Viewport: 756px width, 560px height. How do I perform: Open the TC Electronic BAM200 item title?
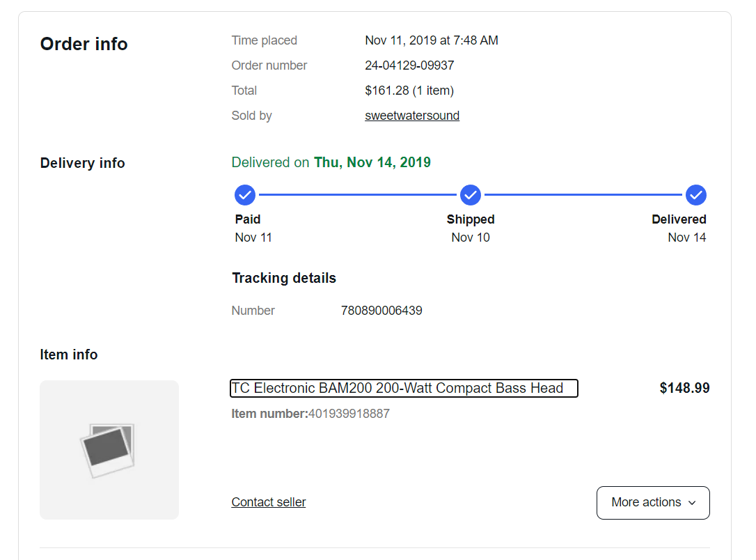click(404, 388)
